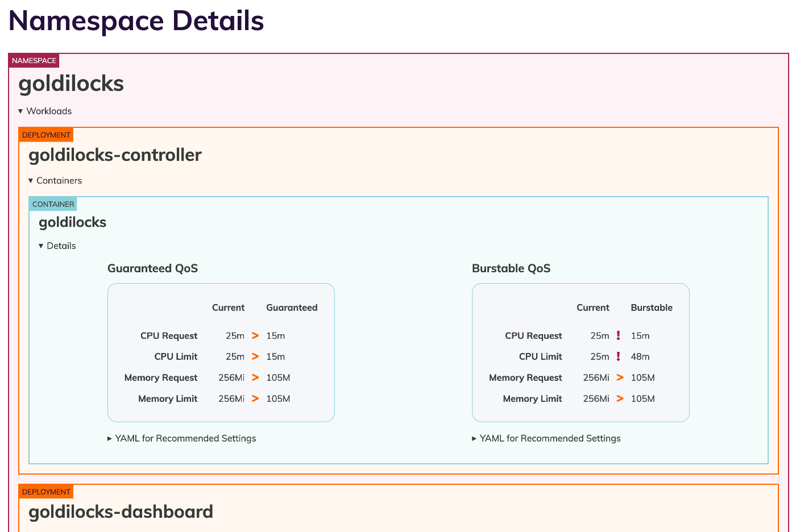Click the 15m Guaranteed CPU Limit recommendation
The image size is (796, 532).
(276, 356)
